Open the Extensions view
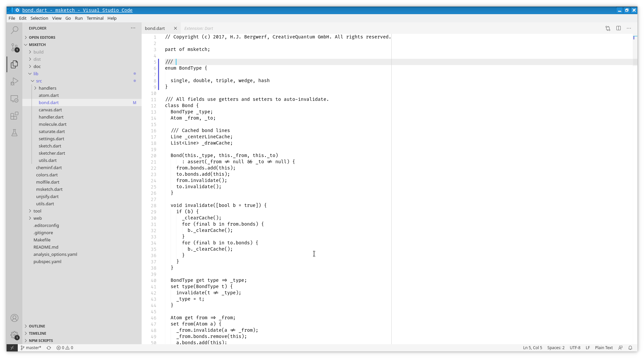This screenshot has width=644, height=358. point(14,116)
